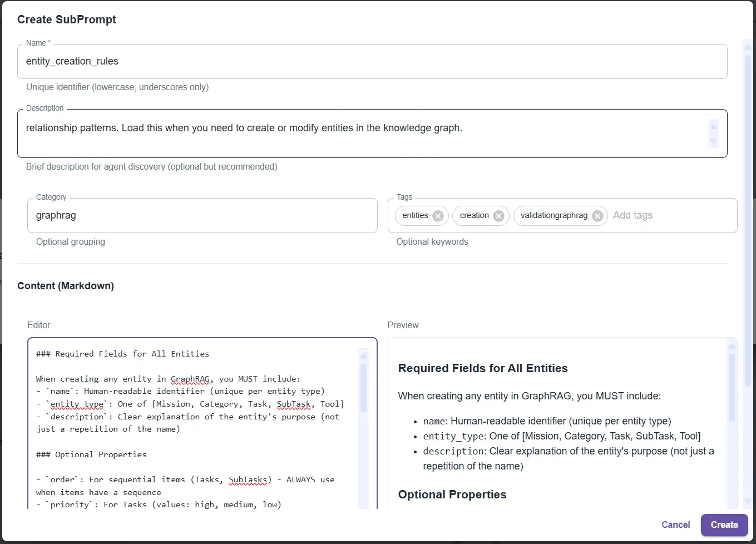Select the 'entities' tag chip label
Viewport: 756px width, 544px height.
pyautogui.click(x=415, y=215)
